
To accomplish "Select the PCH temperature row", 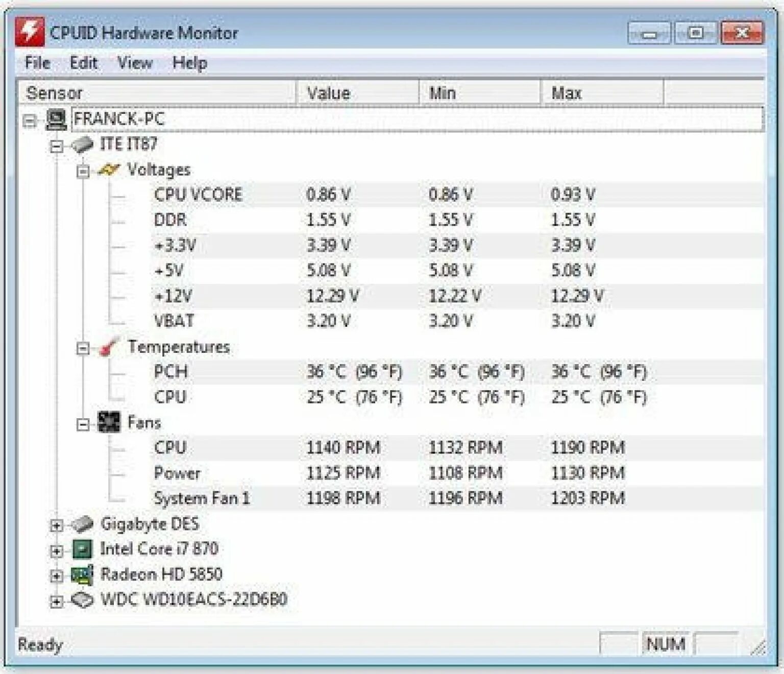I will [457, 371].
